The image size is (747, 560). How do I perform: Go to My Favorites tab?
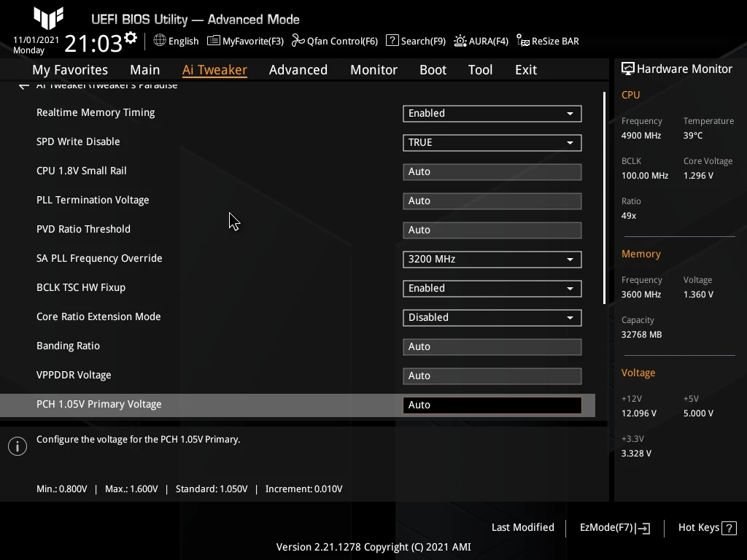pos(70,70)
